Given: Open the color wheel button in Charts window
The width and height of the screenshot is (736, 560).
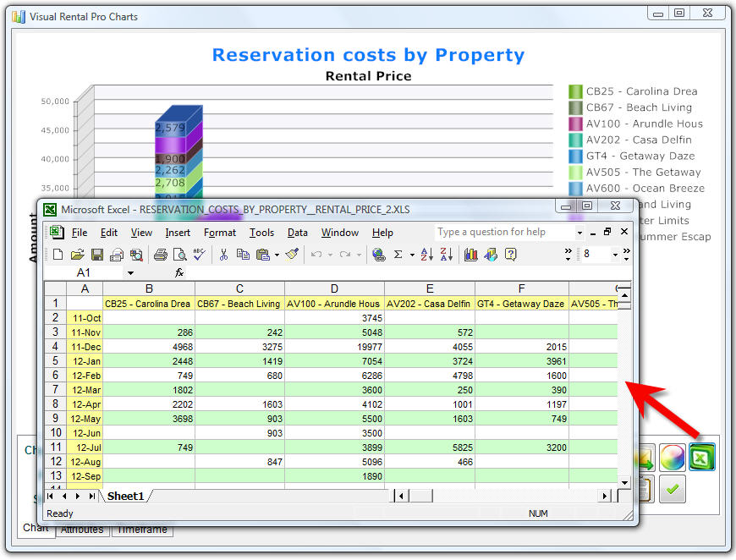Looking at the screenshot, I should coord(673,457).
